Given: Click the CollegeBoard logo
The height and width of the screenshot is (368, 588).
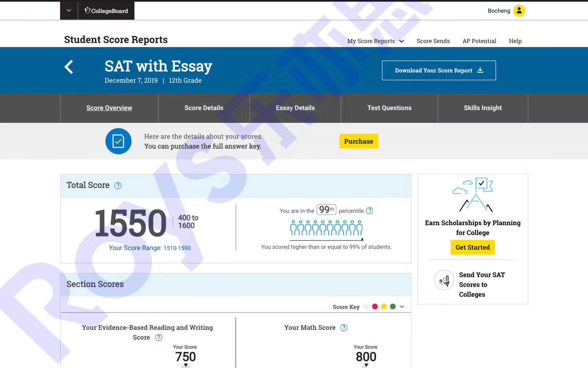Looking at the screenshot, I should click(x=106, y=11).
